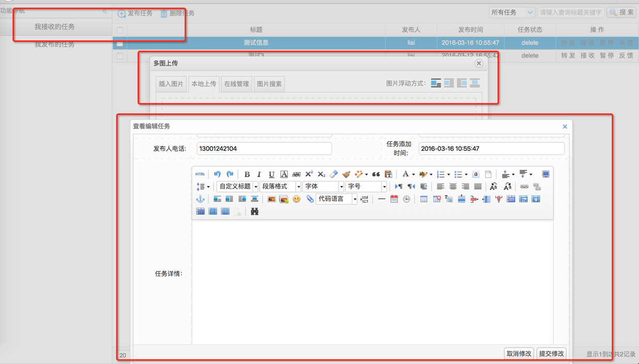Toggle bold formatting
Screen dimensions: 639x364
tap(247, 175)
